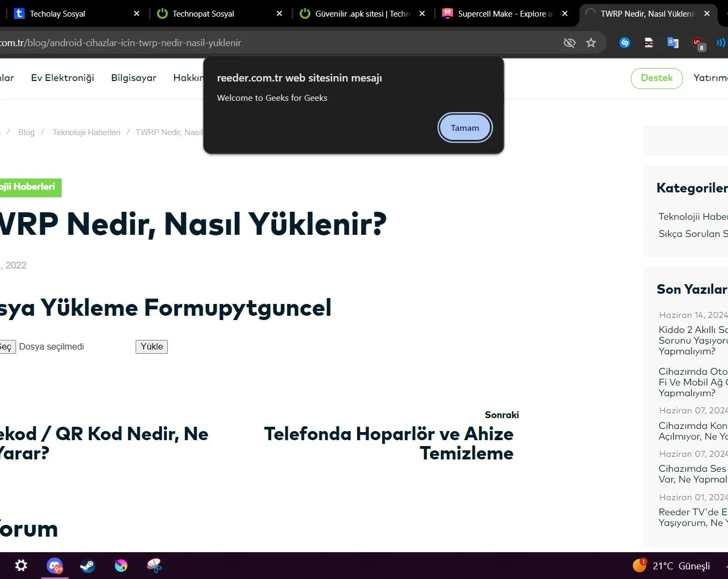Open the snipping tool icon in taskbar

[154, 566]
